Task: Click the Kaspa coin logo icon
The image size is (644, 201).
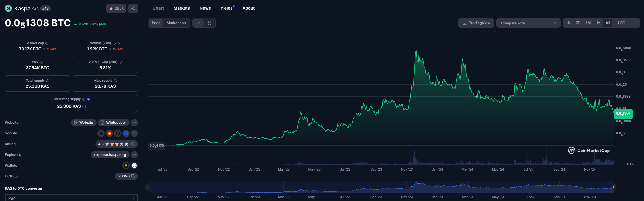Action: 8,8
